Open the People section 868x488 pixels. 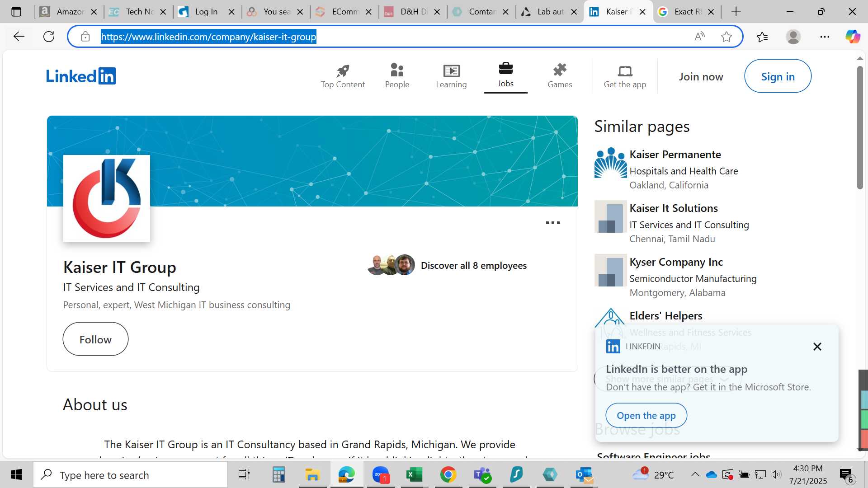click(x=397, y=76)
